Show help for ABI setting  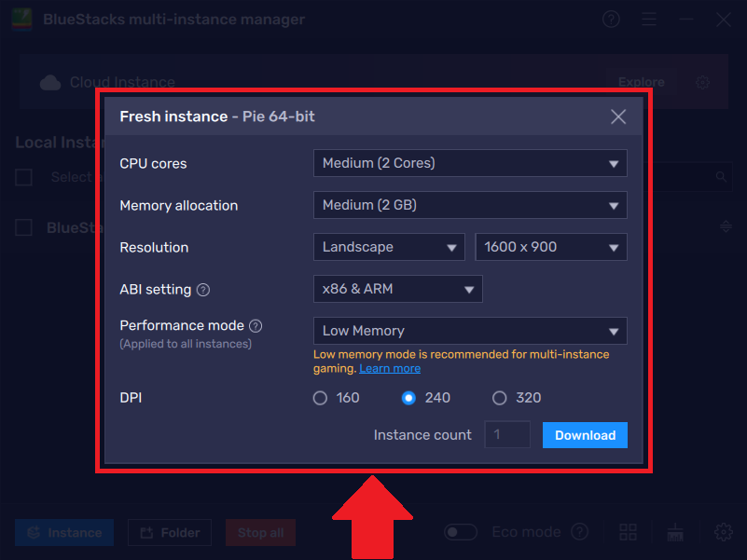coord(203,290)
